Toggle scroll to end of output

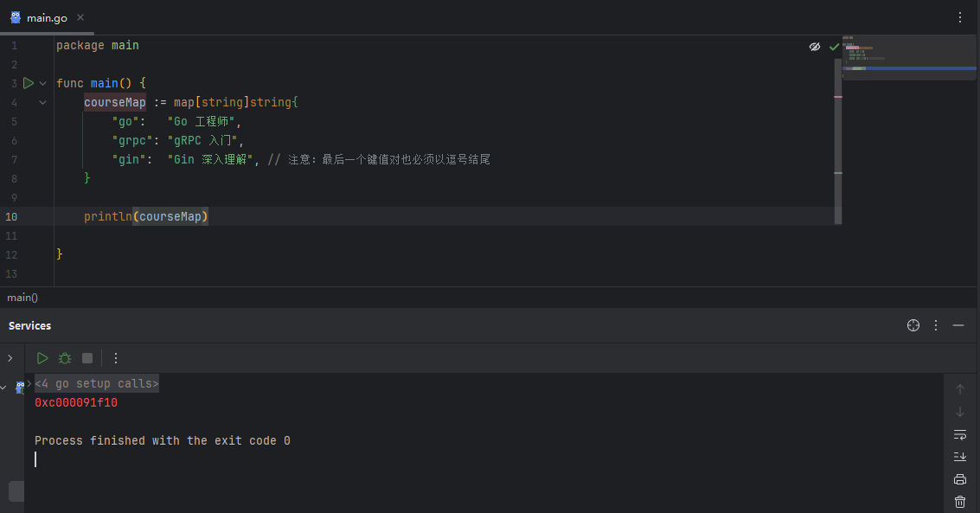960,457
